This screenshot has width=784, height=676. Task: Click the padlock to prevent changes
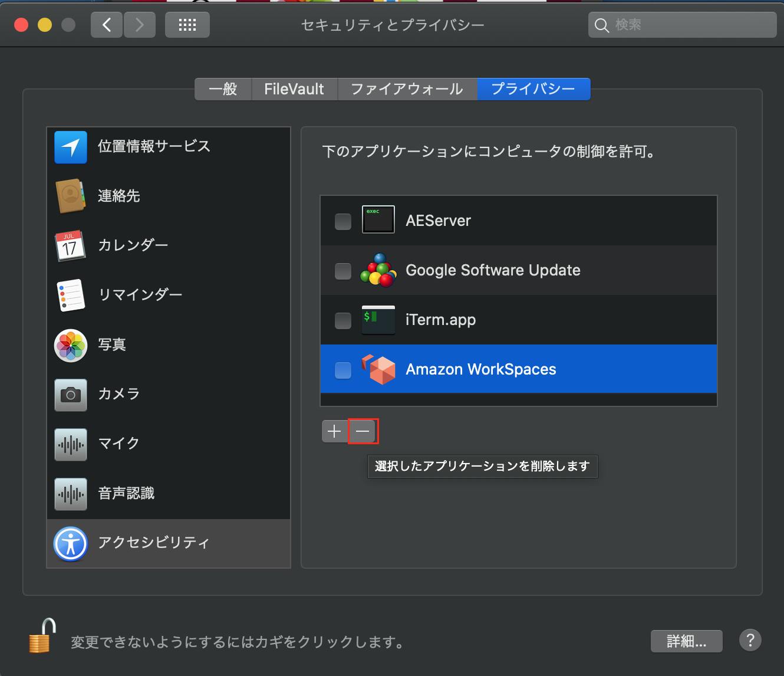pos(42,635)
